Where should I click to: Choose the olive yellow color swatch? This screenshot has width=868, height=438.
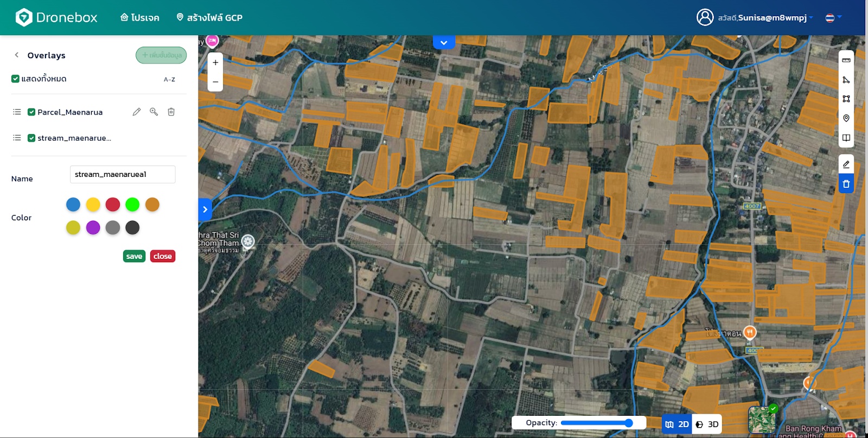73,227
